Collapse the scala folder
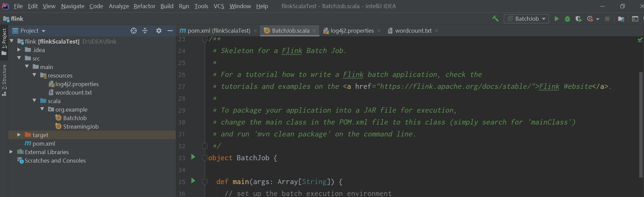Image resolution: width=644 pixels, height=197 pixels. [34, 101]
